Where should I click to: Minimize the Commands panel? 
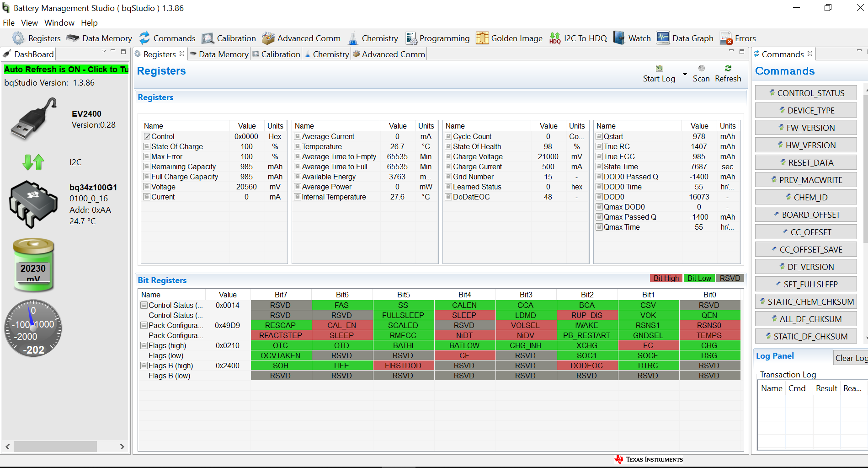point(859,51)
